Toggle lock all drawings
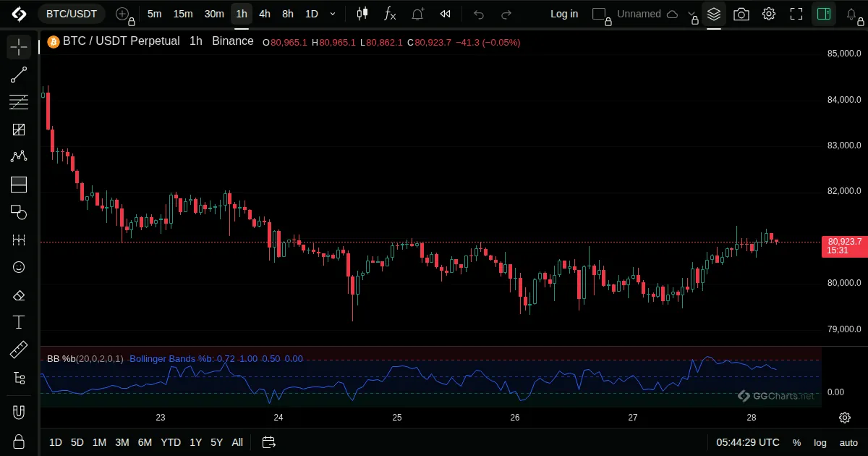868x456 pixels. 19,442
